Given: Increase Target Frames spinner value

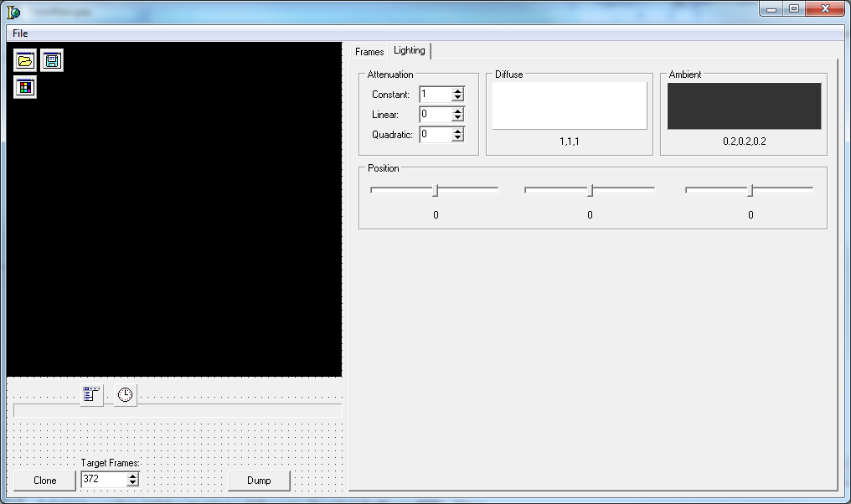Looking at the screenshot, I should click(132, 476).
